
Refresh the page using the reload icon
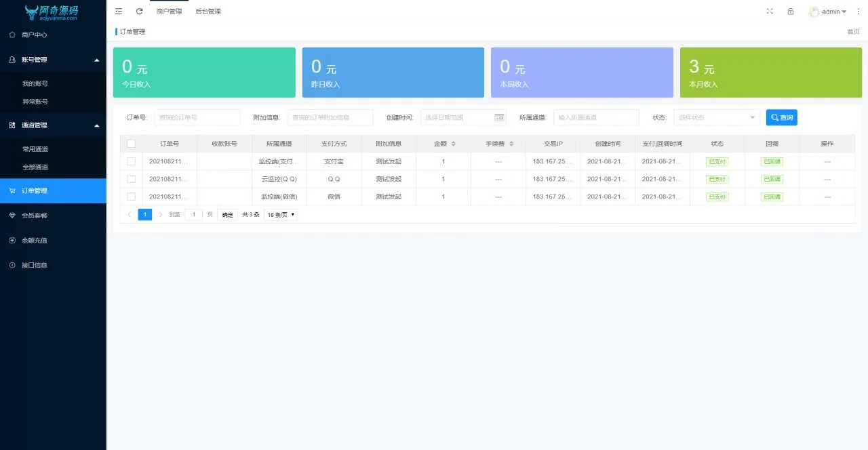pos(139,11)
